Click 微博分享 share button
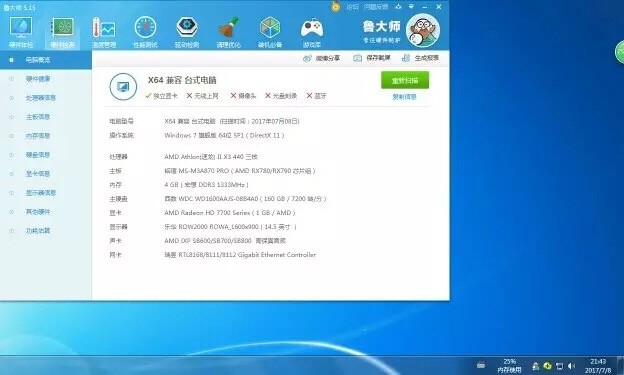 pyautogui.click(x=322, y=59)
